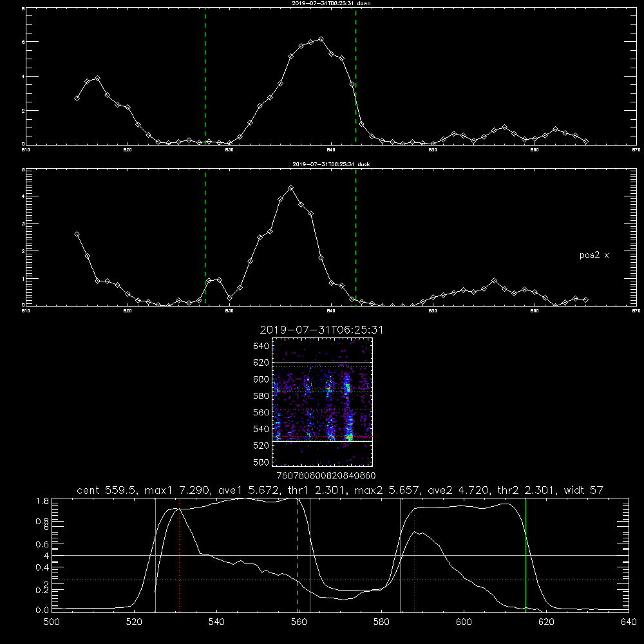The height and width of the screenshot is (644, 644).
Task: Click the green line at 525 in bottom plot
Action: [155, 555]
